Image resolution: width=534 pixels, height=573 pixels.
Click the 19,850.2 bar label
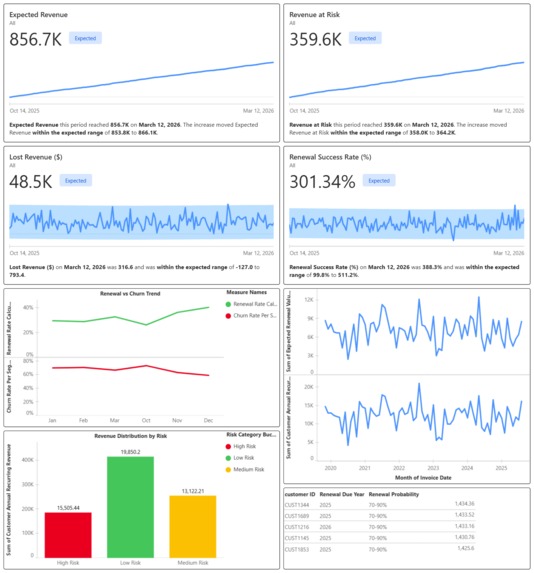[x=130, y=452]
